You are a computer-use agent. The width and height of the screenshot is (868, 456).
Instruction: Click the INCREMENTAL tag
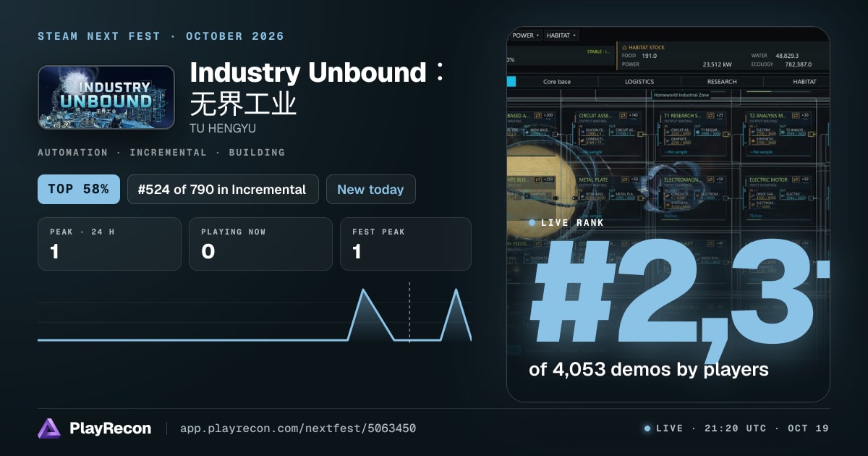[x=168, y=153]
